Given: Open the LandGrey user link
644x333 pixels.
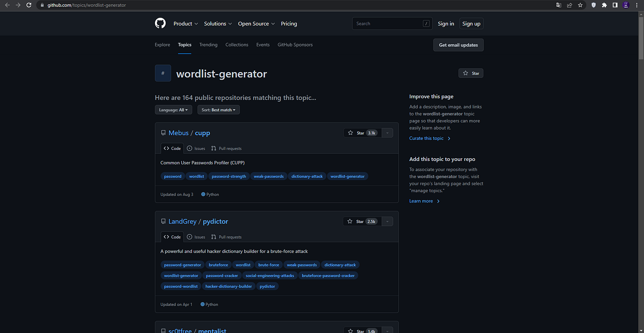Looking at the screenshot, I should [x=183, y=222].
